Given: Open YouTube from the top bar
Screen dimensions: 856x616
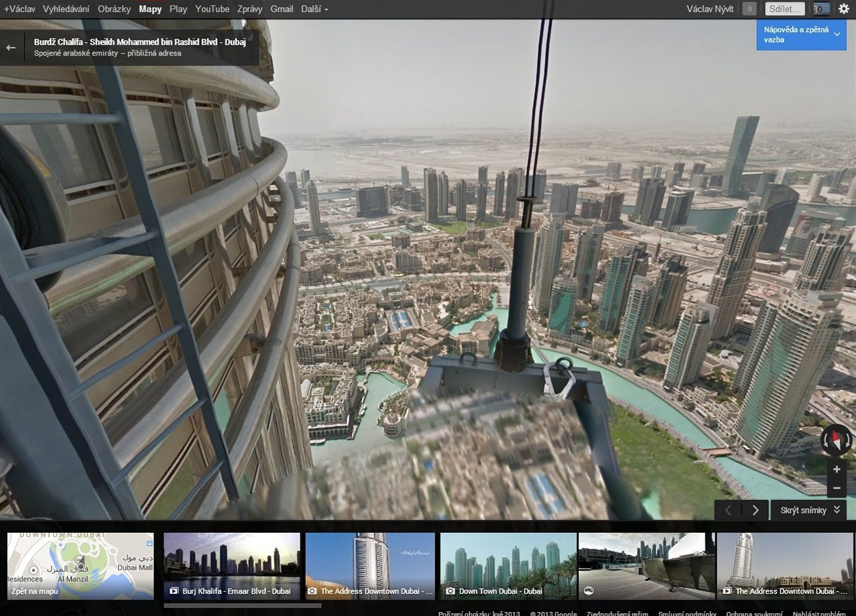Looking at the screenshot, I should 212,9.
